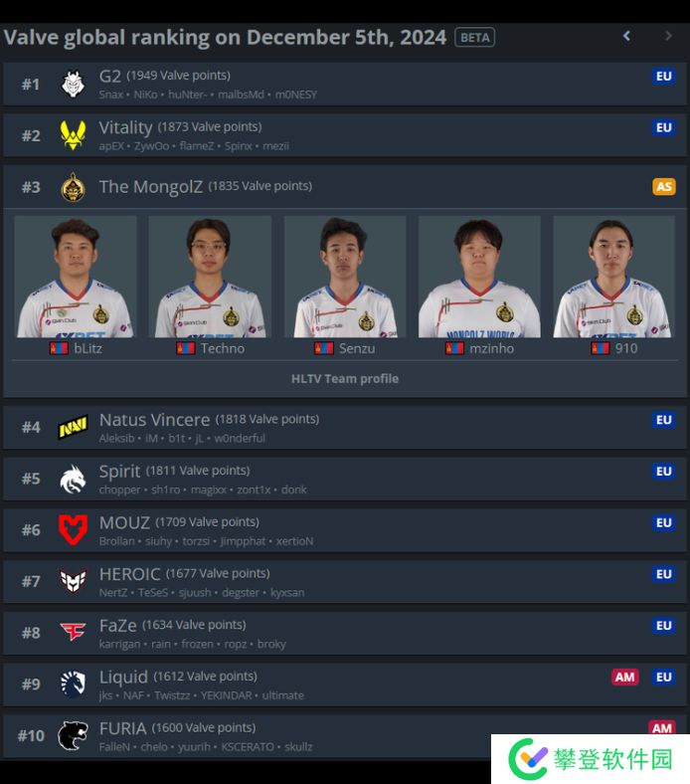Click Liquid's AM region badge
Image resolution: width=690 pixels, height=784 pixels.
[x=625, y=677]
